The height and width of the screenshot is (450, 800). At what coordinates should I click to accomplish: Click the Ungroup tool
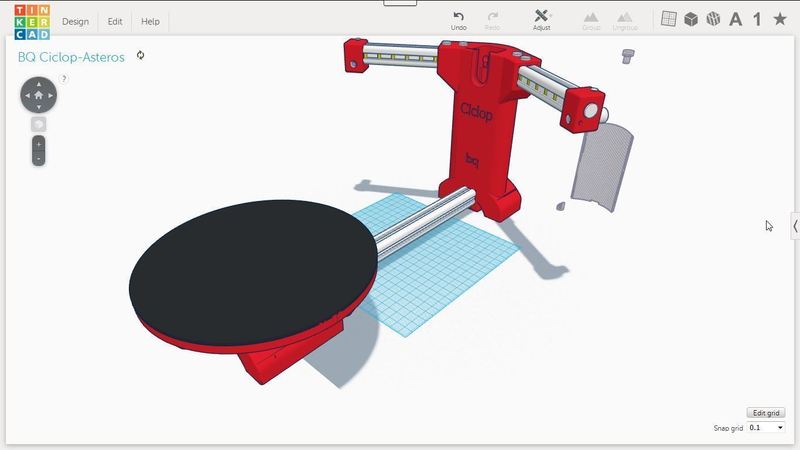click(x=625, y=21)
